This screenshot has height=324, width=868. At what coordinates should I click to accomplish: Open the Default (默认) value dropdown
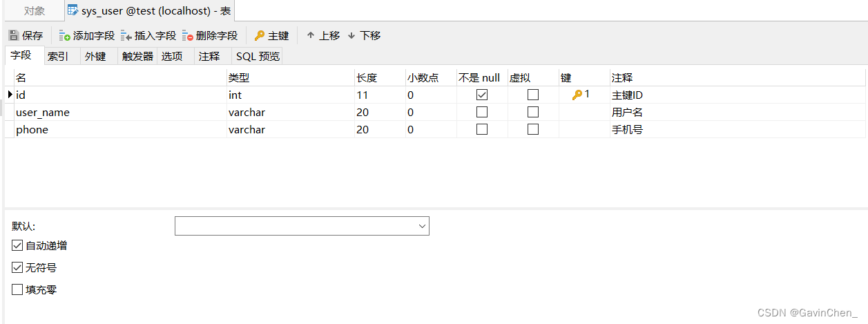click(422, 226)
